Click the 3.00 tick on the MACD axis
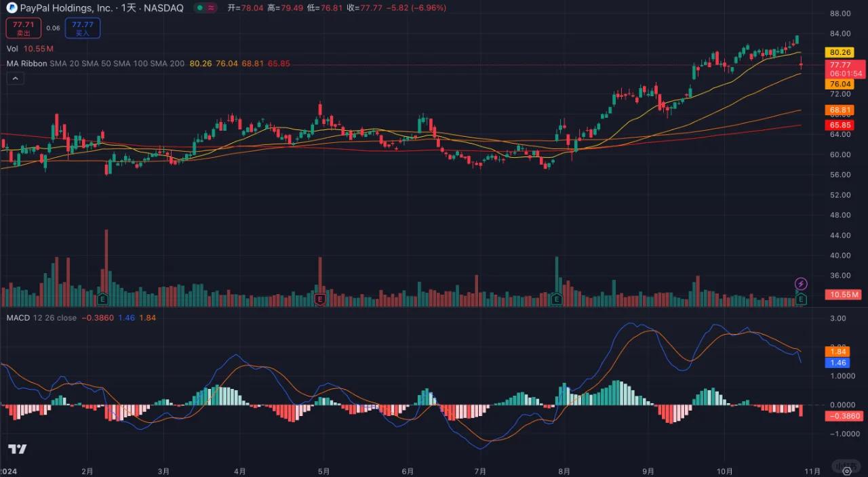The height and width of the screenshot is (477, 868). [x=837, y=318]
